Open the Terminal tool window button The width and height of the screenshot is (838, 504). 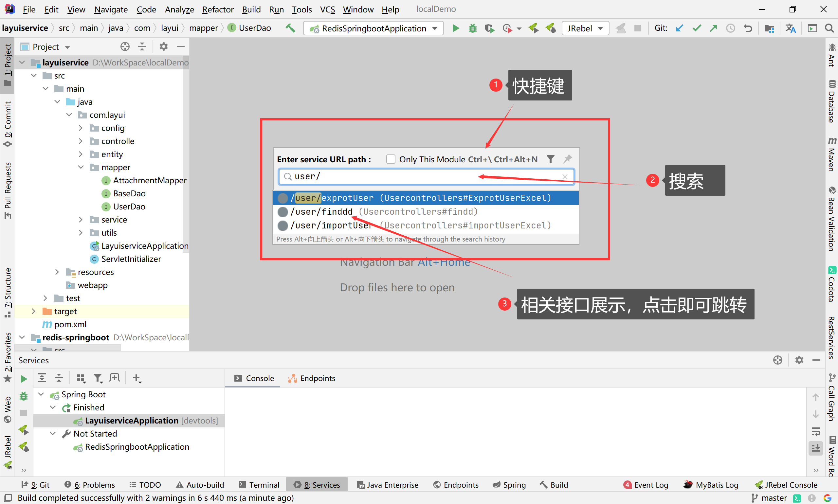[259, 485]
